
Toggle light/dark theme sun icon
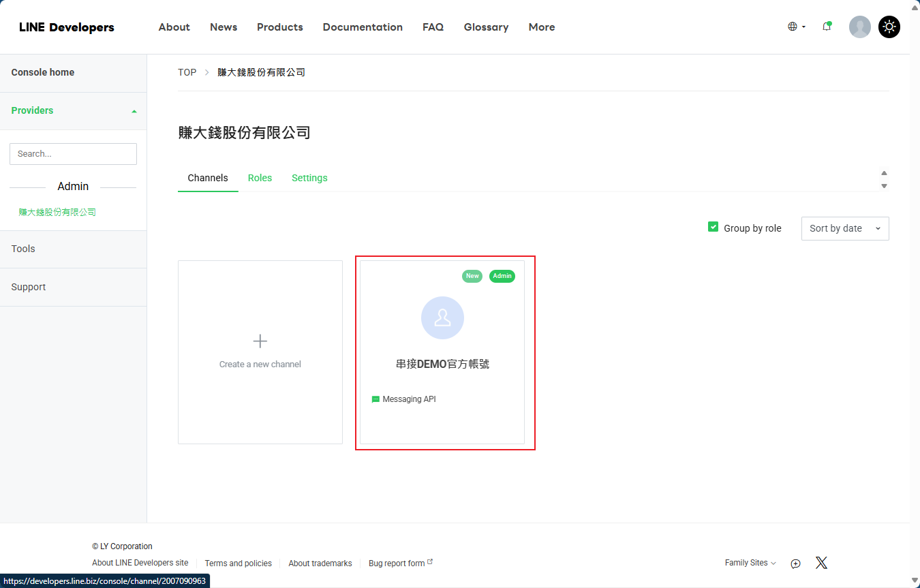[x=889, y=27]
